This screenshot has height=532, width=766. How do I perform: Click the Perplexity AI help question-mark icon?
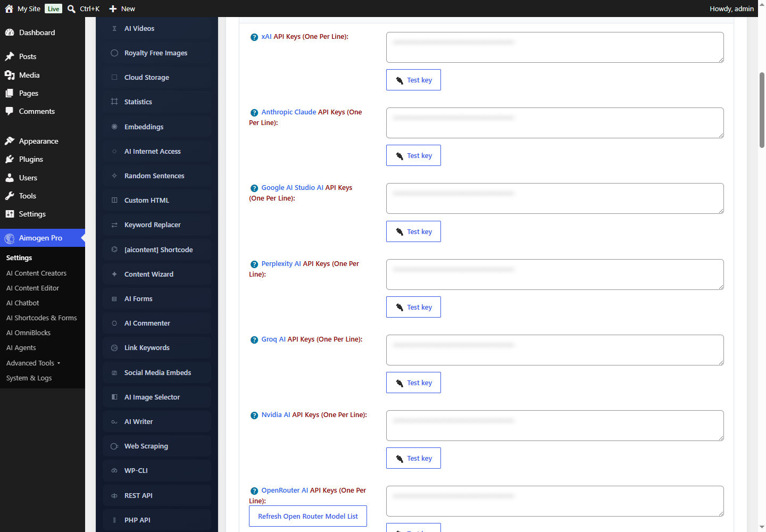tap(254, 264)
